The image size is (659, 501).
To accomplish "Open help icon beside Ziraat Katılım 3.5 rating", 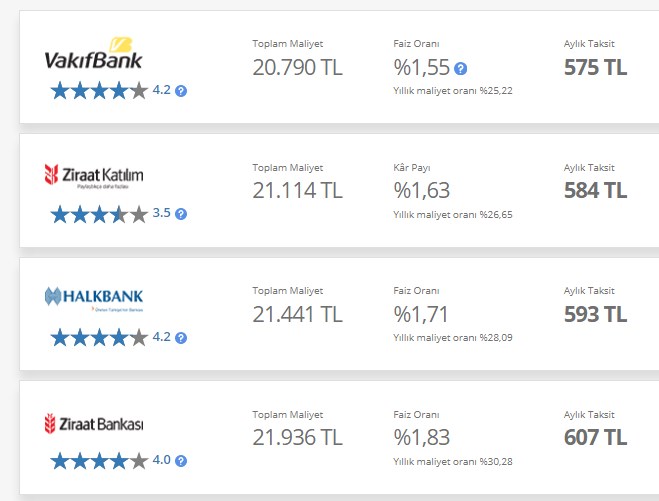I will 181,214.
